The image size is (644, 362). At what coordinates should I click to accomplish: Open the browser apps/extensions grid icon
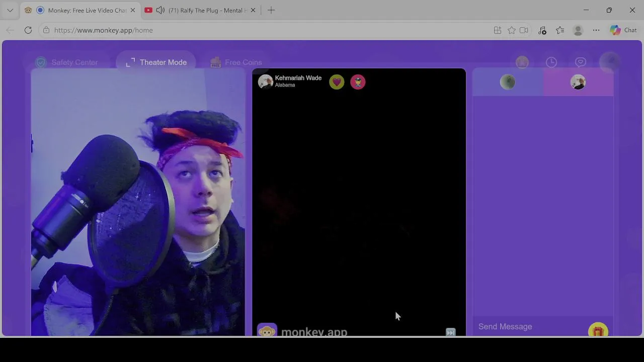[x=498, y=30]
